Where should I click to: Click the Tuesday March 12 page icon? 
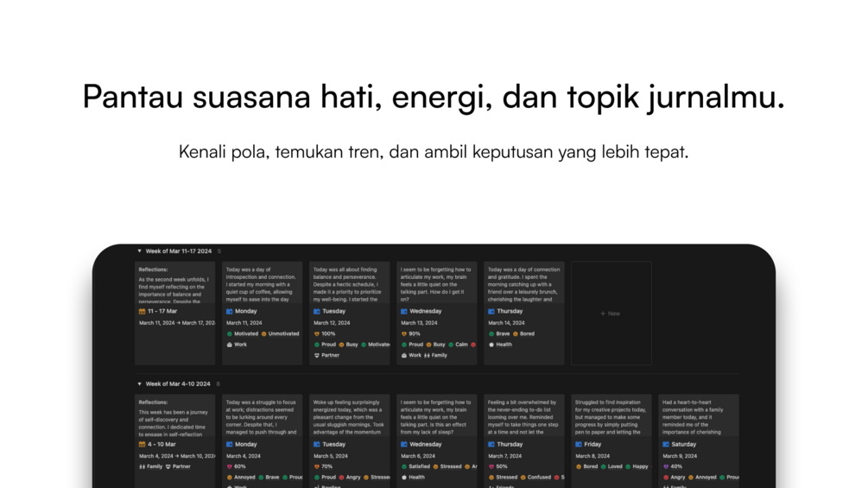(x=317, y=312)
